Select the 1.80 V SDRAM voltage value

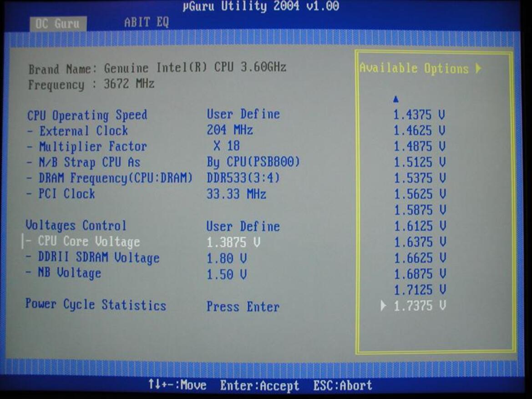pyautogui.click(x=227, y=258)
